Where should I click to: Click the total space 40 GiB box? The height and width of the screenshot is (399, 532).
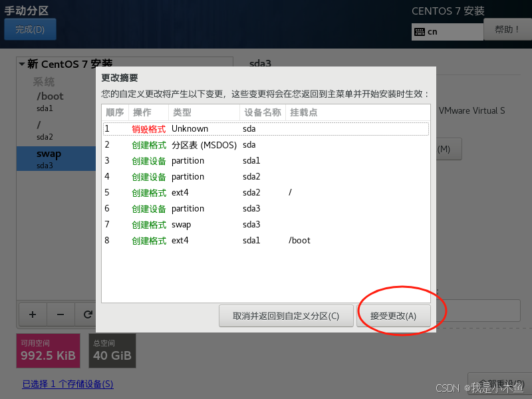click(x=112, y=351)
